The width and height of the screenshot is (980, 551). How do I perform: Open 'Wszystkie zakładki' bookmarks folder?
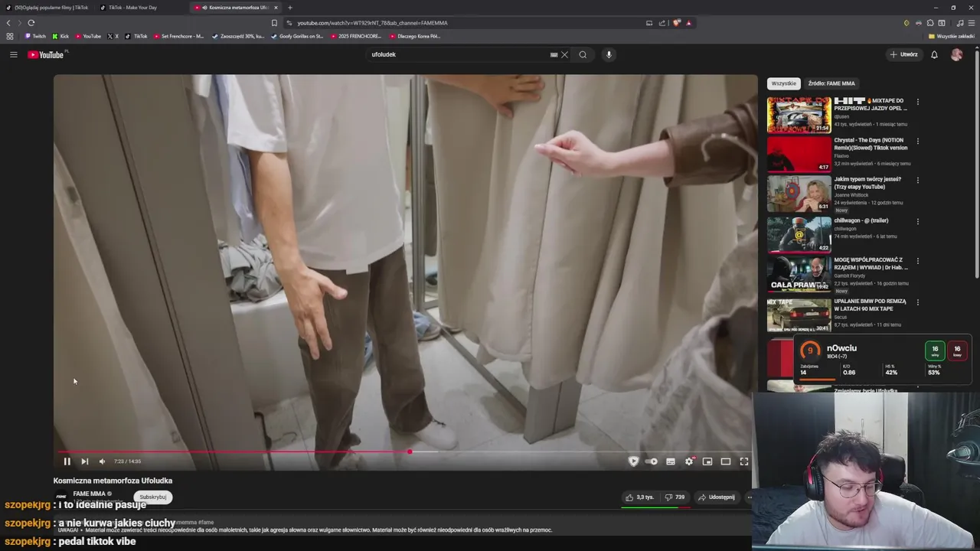(952, 36)
